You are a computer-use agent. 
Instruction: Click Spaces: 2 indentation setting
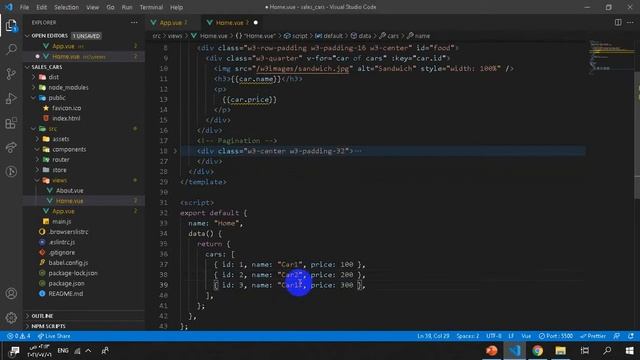tap(468, 336)
